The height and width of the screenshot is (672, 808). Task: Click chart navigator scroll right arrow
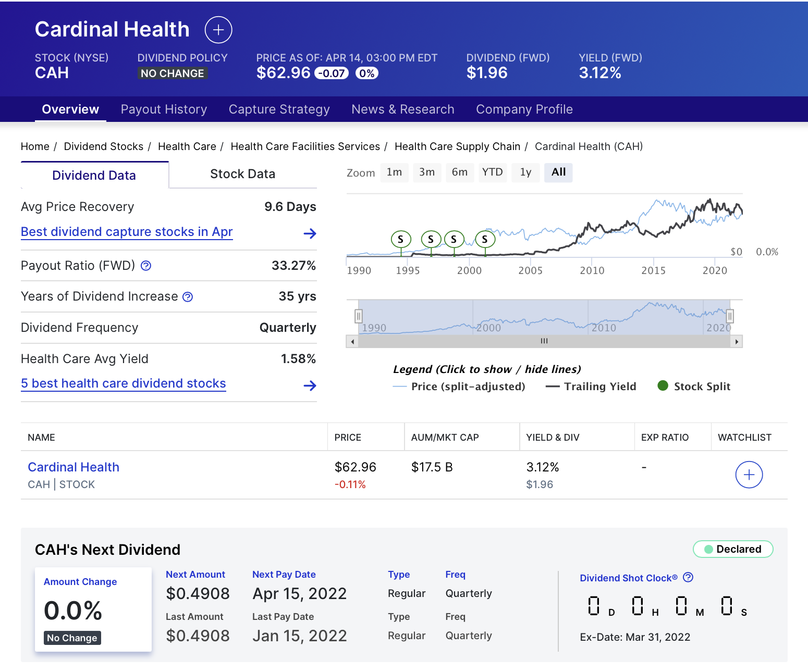tap(737, 342)
